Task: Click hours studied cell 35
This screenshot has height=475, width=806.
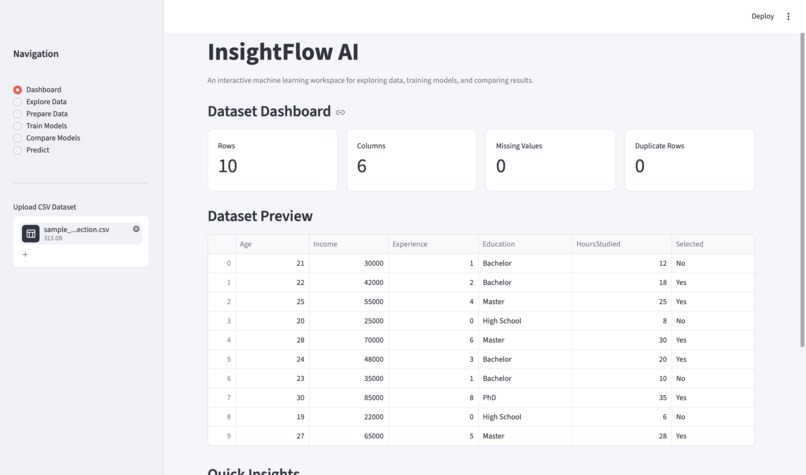Action: click(622, 397)
